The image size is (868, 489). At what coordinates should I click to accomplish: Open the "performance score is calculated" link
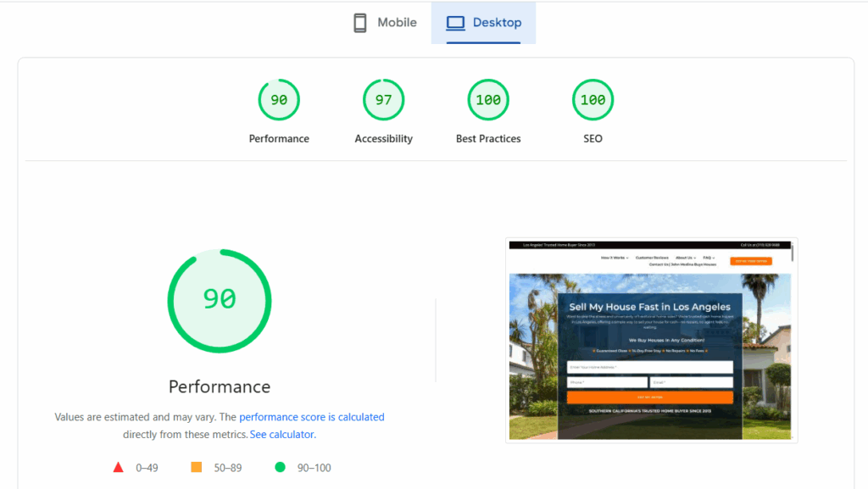pos(311,417)
